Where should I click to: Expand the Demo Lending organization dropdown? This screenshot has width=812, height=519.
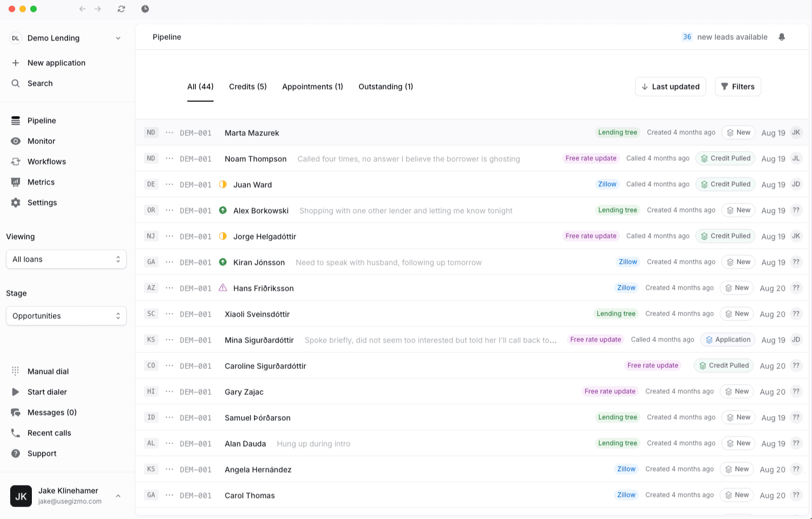[x=118, y=38]
